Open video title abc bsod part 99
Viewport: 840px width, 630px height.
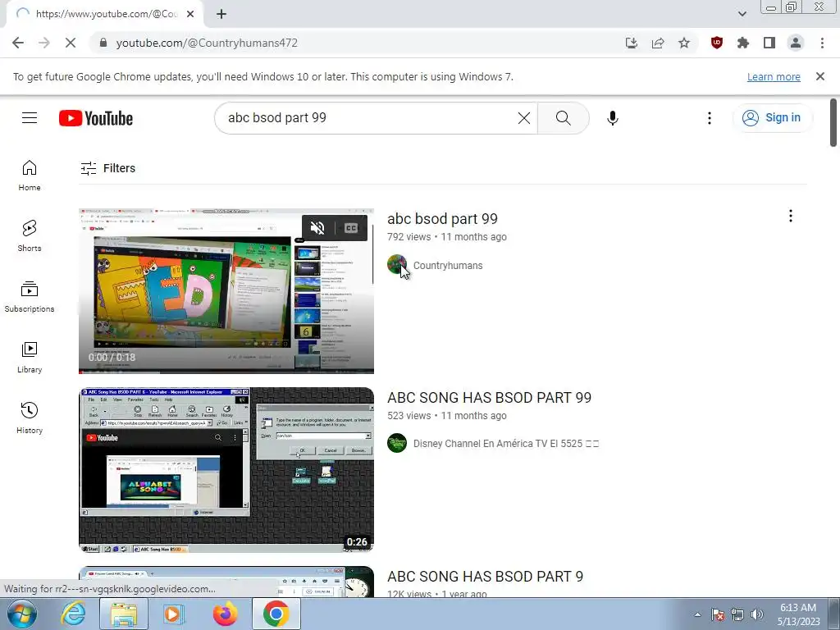coord(442,218)
